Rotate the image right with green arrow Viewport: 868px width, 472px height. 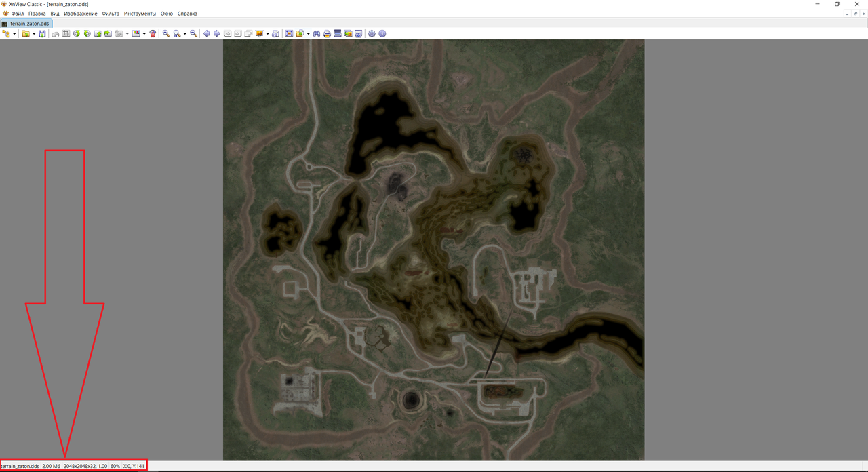(87, 33)
